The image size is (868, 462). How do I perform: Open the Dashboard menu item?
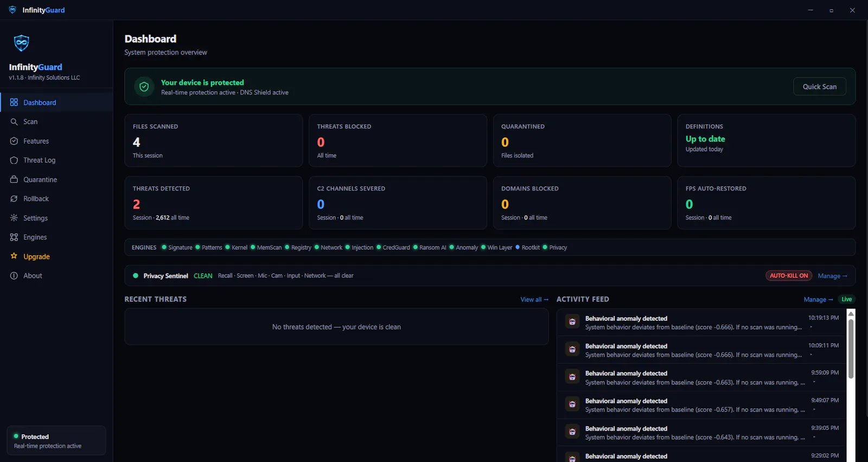56,103
